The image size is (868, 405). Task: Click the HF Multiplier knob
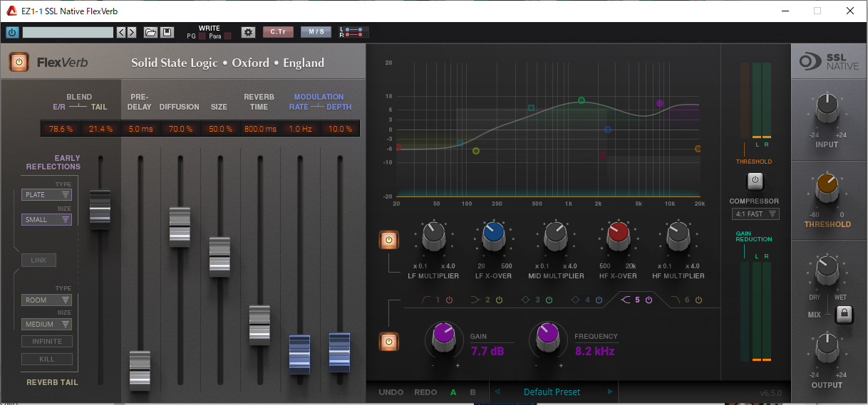tap(678, 237)
